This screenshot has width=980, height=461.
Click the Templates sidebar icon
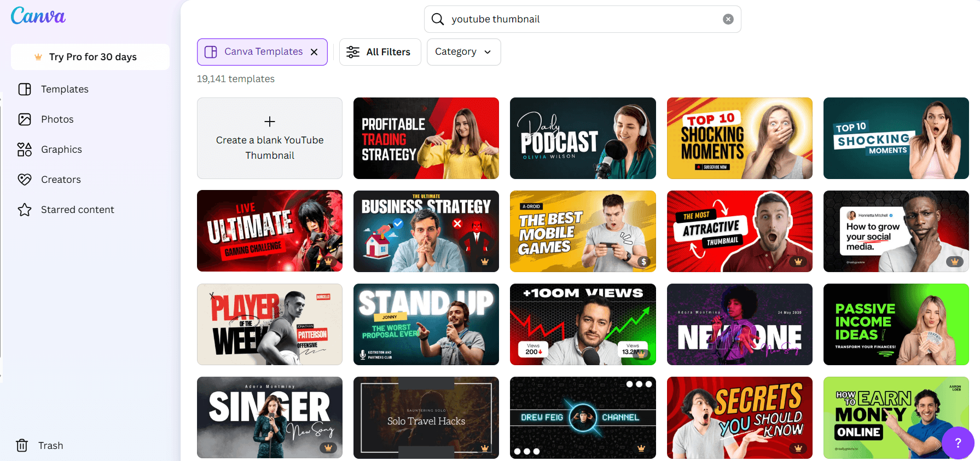coord(25,89)
